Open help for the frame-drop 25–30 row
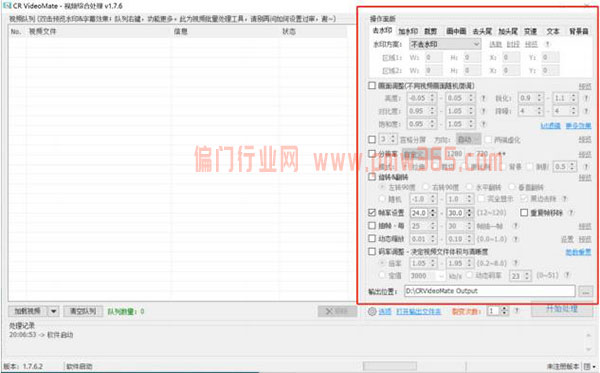The image size is (600, 373). click(515, 226)
